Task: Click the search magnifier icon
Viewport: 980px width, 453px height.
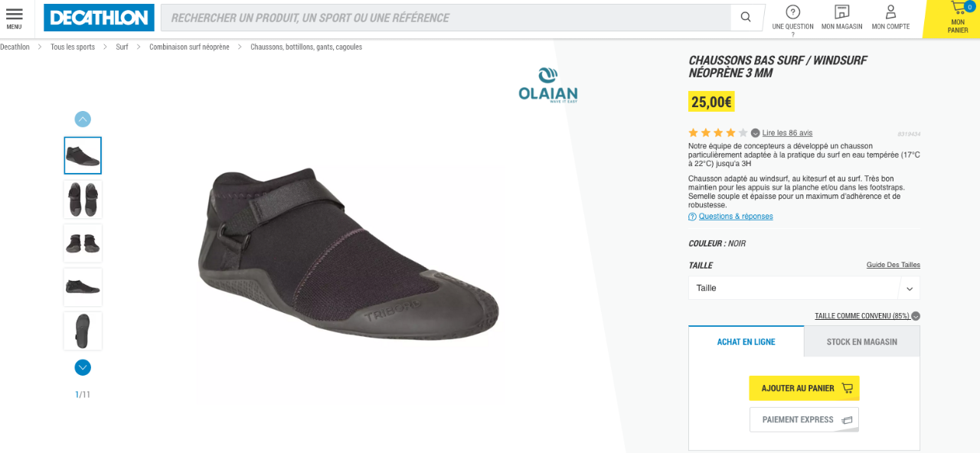Action: tap(745, 18)
